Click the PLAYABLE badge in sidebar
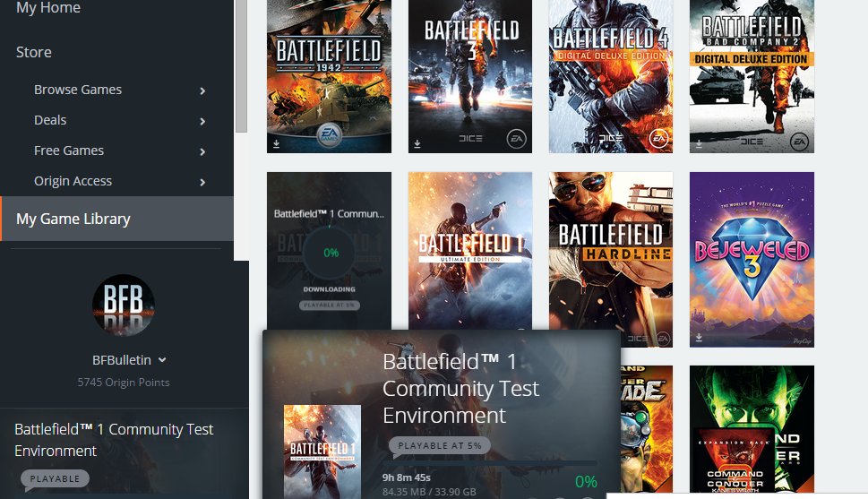The image size is (868, 499). (55, 478)
